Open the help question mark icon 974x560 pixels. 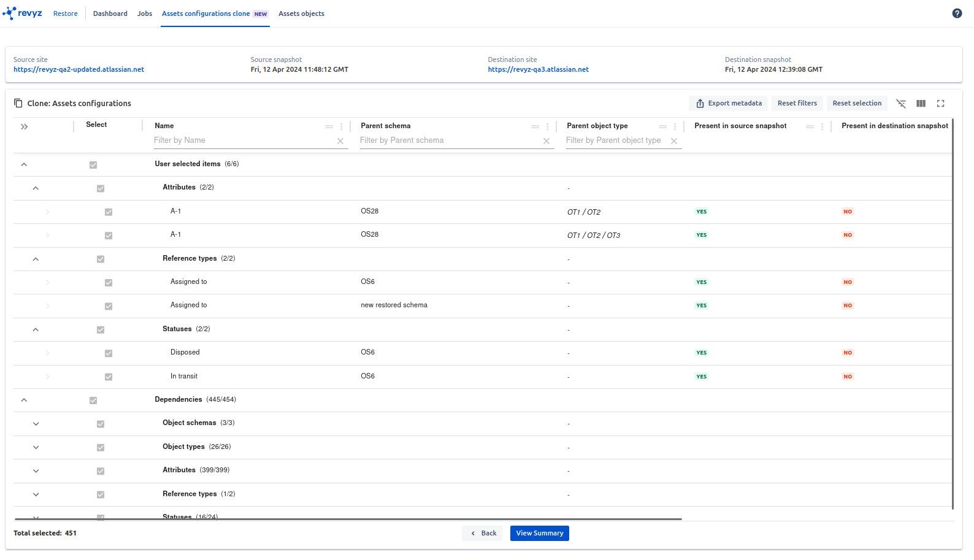tap(957, 13)
